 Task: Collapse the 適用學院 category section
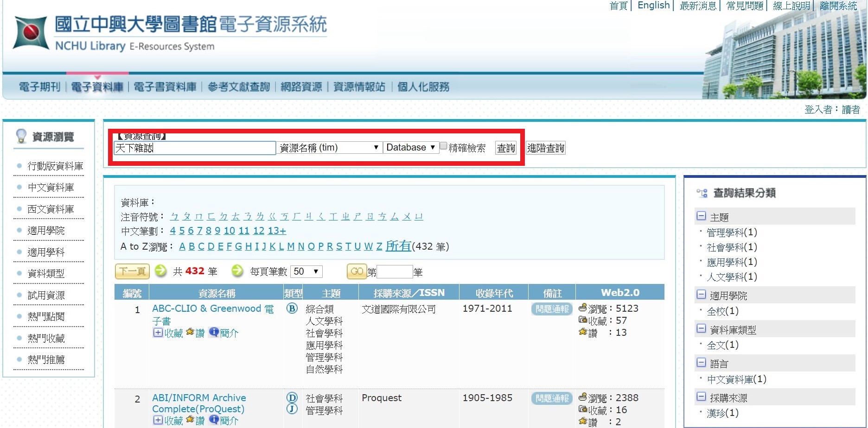coord(701,295)
